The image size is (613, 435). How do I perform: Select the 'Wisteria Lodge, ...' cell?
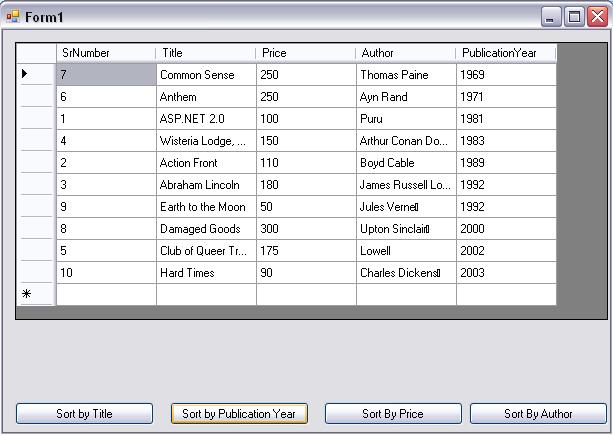tap(206, 141)
